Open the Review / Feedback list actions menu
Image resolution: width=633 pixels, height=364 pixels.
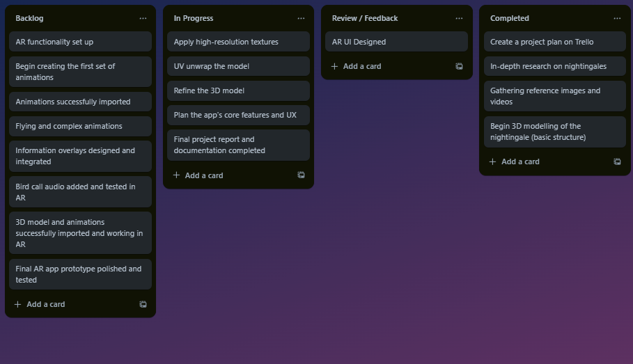point(459,18)
